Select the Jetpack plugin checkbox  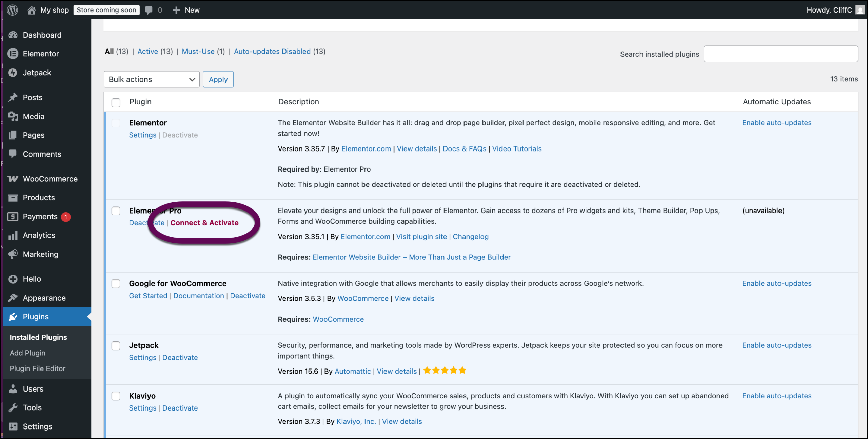116,346
